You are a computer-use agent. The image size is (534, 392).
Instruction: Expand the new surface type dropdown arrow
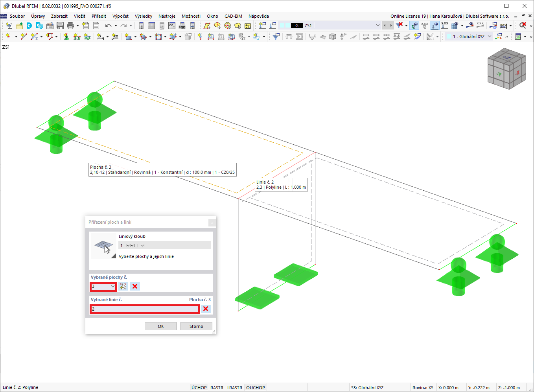135,37
